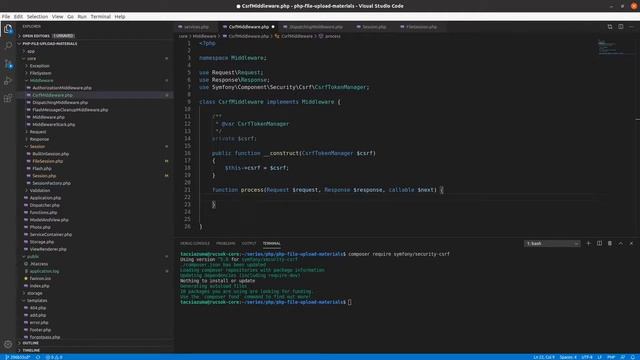Change file encoding via UTF-8 in the status bar

coord(587,357)
